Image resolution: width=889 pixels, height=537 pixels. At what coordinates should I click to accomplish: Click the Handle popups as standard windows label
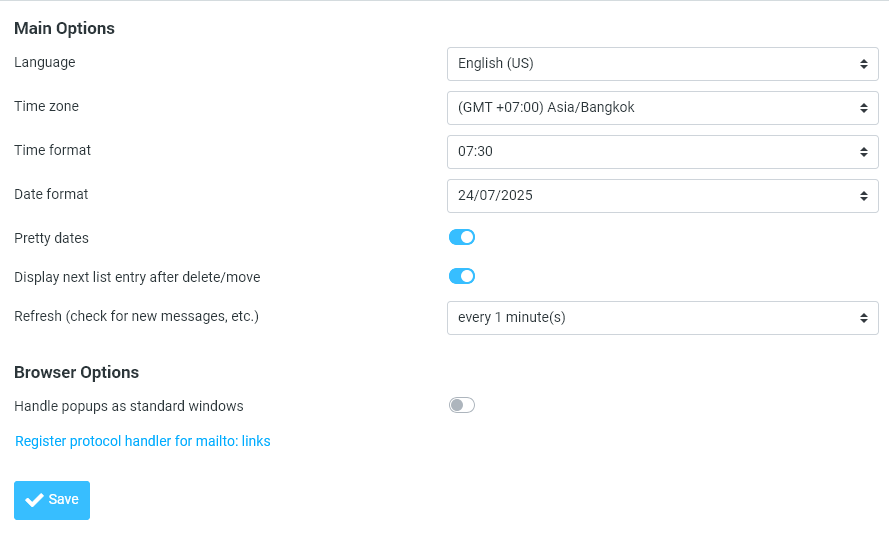tap(129, 406)
